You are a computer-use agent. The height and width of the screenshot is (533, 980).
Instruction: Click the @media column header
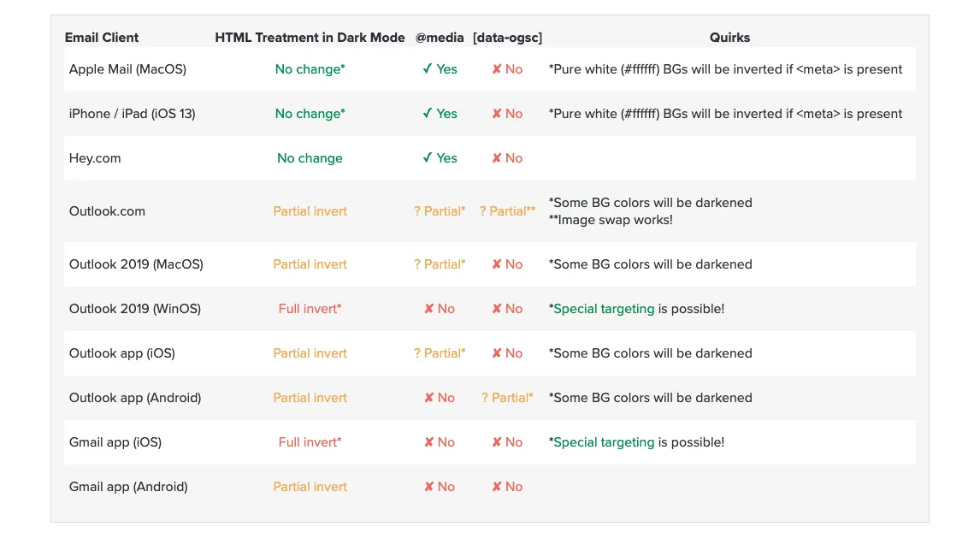[440, 38]
